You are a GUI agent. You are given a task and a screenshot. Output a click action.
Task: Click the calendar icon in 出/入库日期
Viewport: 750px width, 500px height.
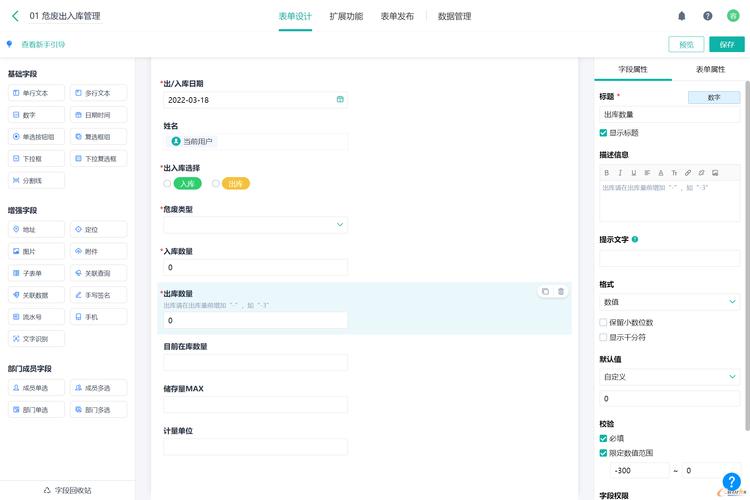pyautogui.click(x=340, y=100)
